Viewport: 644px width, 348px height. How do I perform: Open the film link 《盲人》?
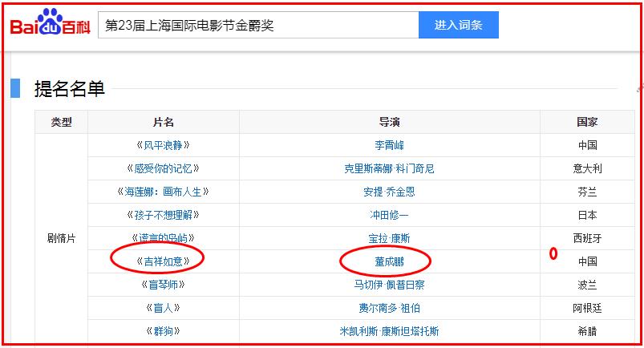pos(163,308)
